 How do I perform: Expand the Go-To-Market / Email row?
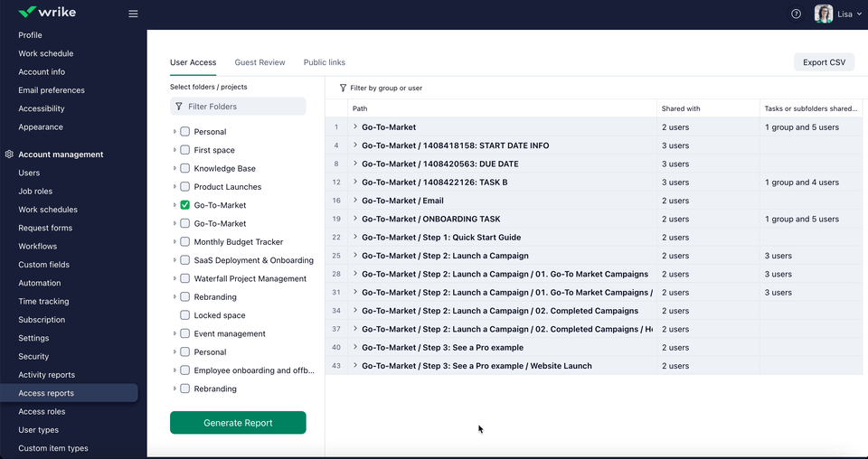tap(355, 201)
